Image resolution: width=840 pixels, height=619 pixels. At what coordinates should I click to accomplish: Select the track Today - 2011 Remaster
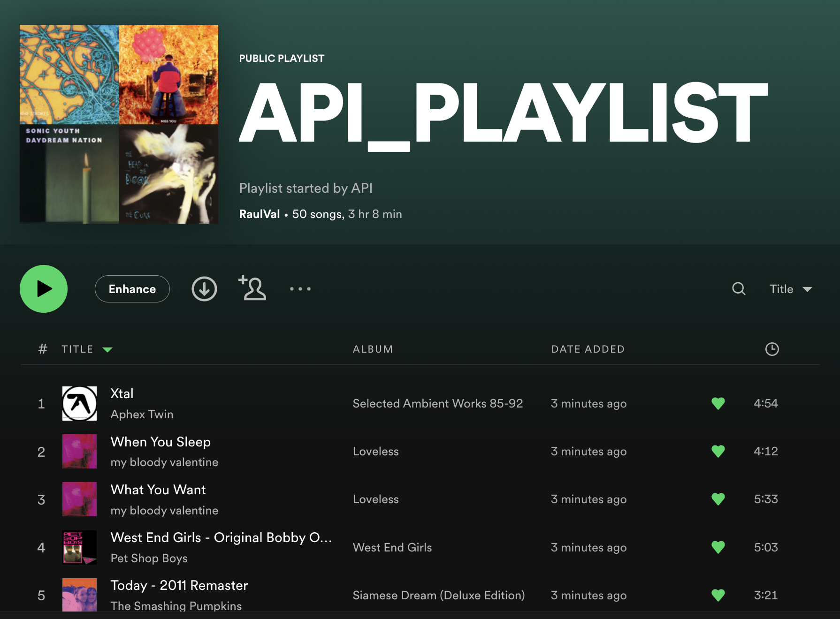(179, 585)
